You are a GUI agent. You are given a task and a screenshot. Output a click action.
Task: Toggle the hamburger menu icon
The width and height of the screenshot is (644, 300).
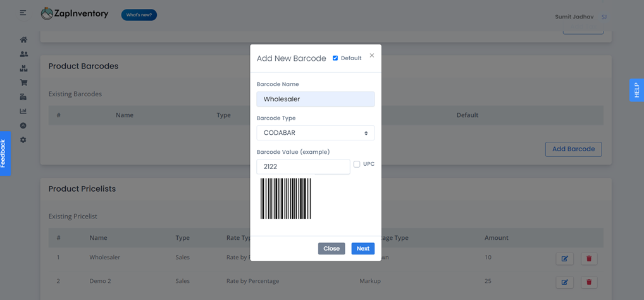[23, 13]
